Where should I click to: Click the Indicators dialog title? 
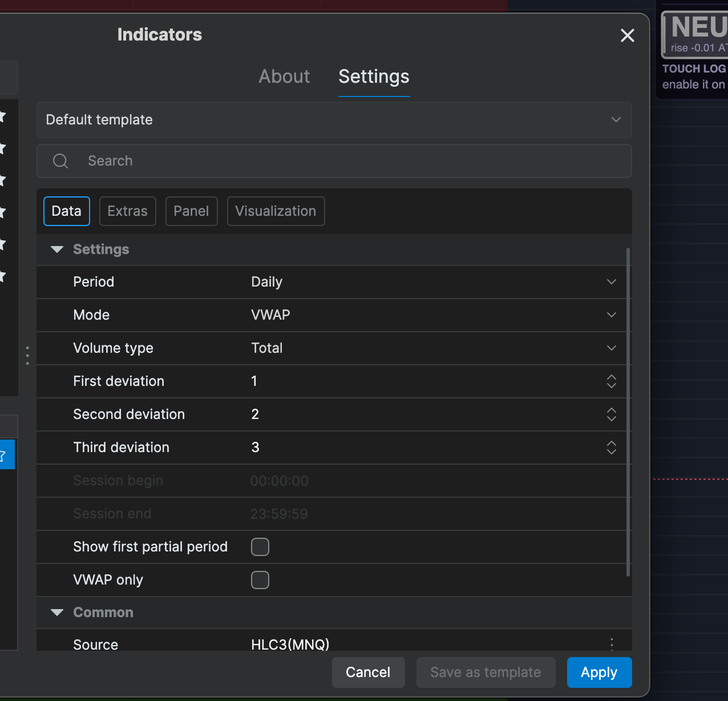(160, 35)
